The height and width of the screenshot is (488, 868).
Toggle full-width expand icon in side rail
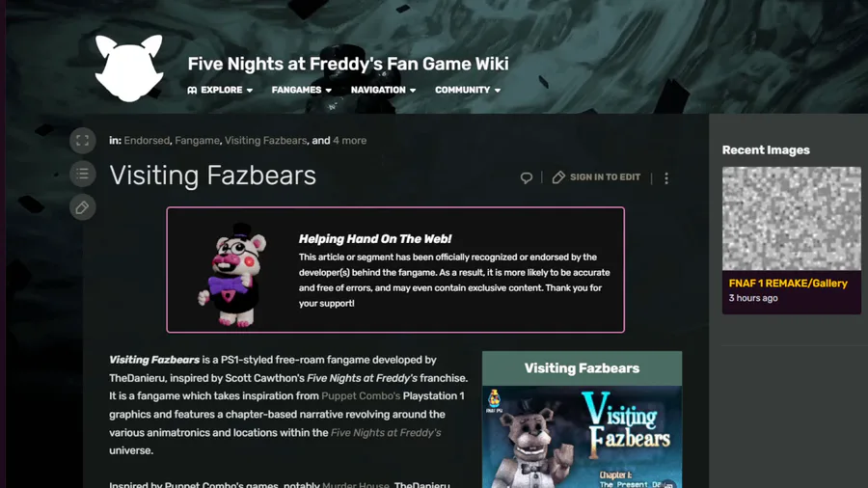[83, 141]
